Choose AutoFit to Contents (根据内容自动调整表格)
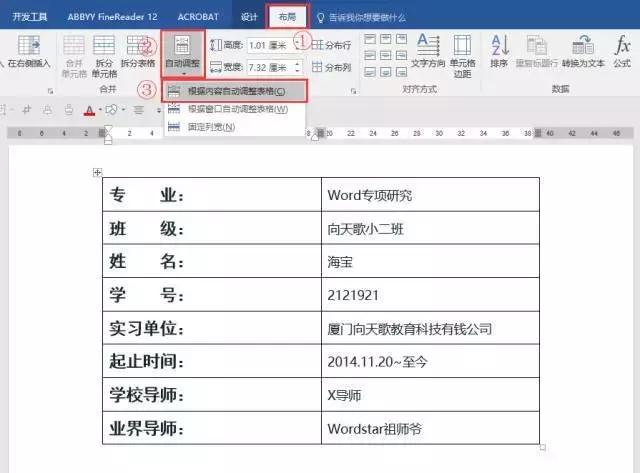 (x=235, y=91)
